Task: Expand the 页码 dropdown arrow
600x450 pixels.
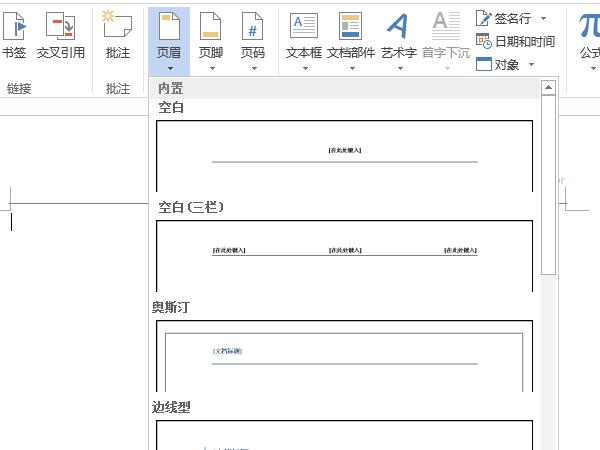Action: pos(254,68)
